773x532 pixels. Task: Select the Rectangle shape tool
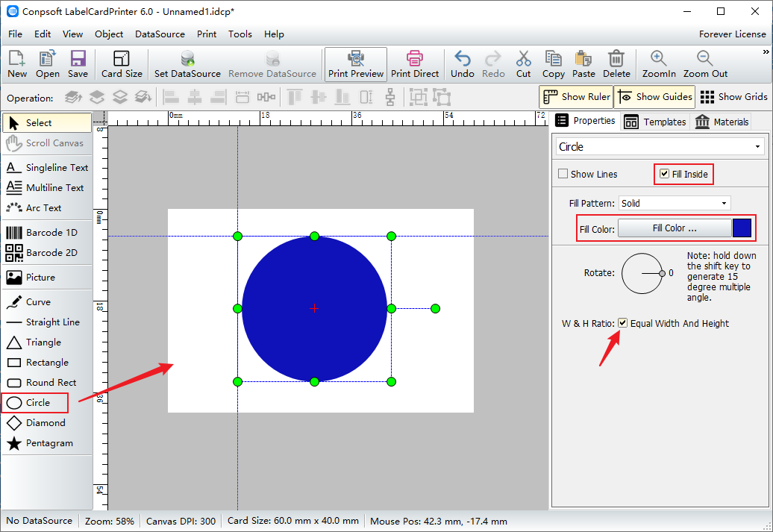[47, 363]
